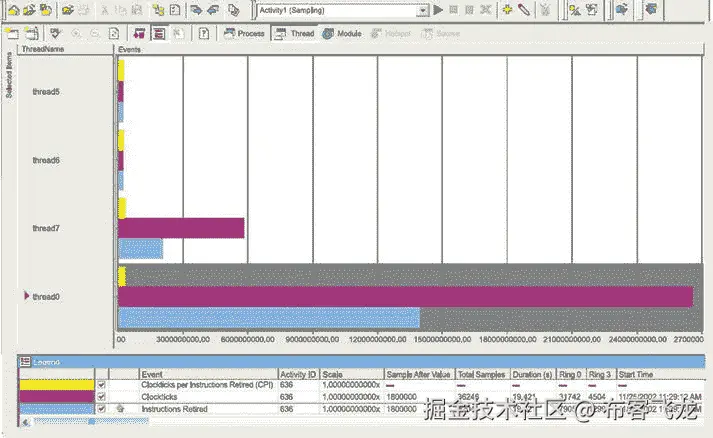Viewport: 713px width, 438px height.
Task: Click the open folder icon in the top toolbar
Action: point(68,10)
